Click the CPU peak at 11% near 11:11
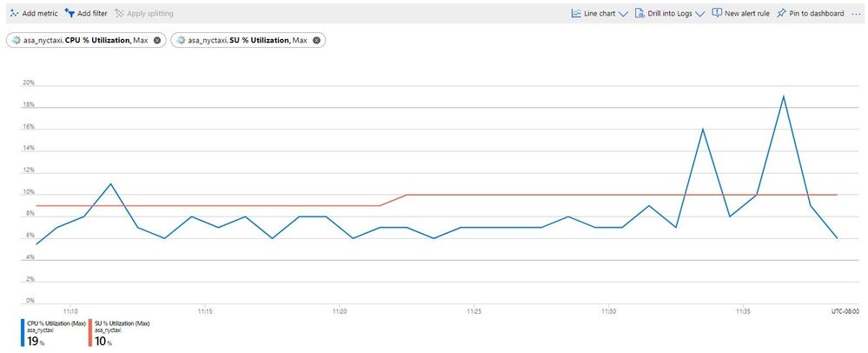 click(110, 183)
